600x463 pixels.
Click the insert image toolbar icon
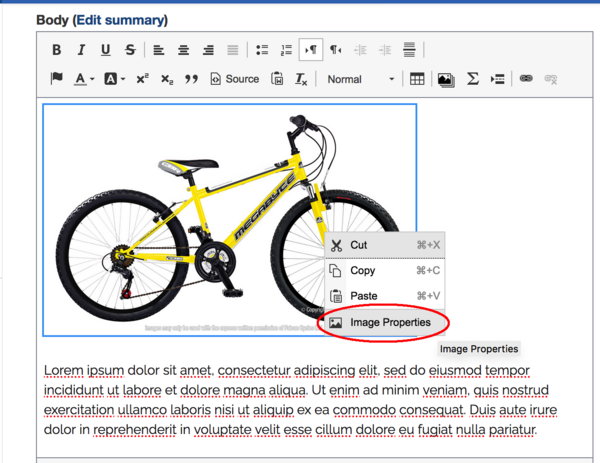pyautogui.click(x=445, y=79)
